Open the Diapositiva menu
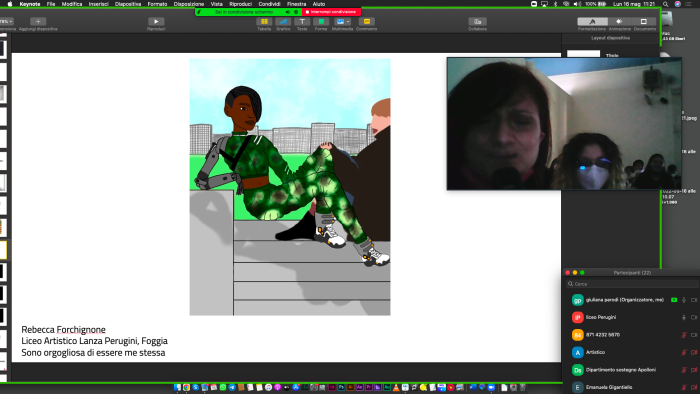The height and width of the screenshot is (394, 700). pyautogui.click(x=128, y=4)
